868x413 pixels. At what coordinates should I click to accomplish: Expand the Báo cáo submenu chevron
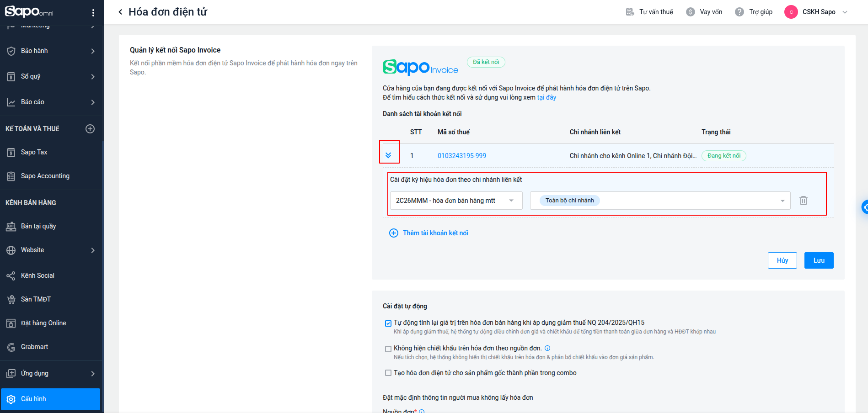(93, 102)
